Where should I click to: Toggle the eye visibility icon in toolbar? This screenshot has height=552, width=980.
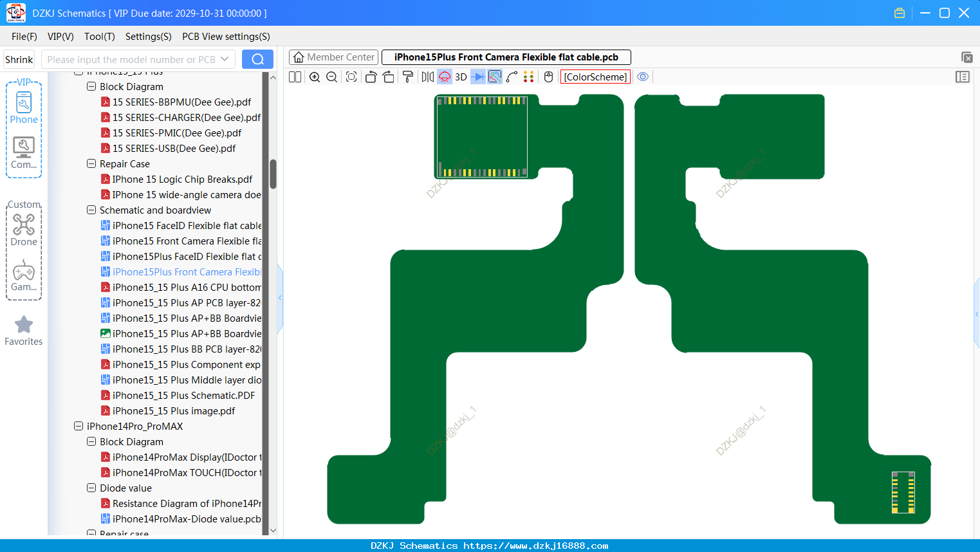tap(643, 77)
